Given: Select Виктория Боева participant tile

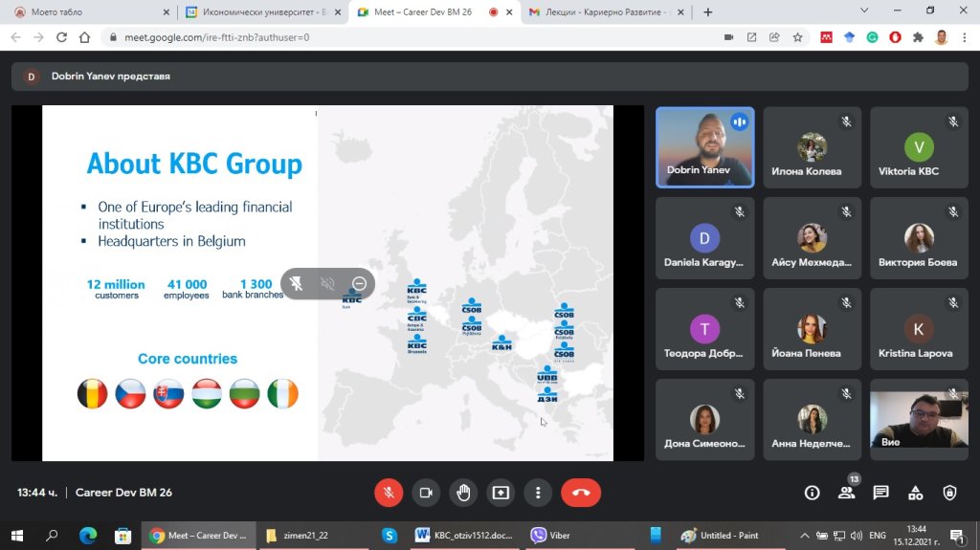Looking at the screenshot, I should tap(919, 238).
